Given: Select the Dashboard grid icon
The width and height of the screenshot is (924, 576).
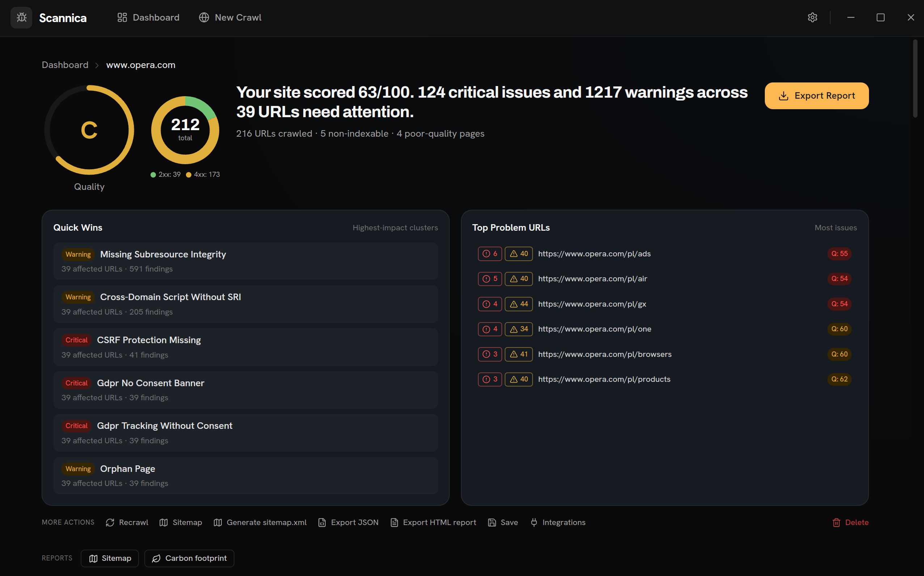Looking at the screenshot, I should click(122, 17).
